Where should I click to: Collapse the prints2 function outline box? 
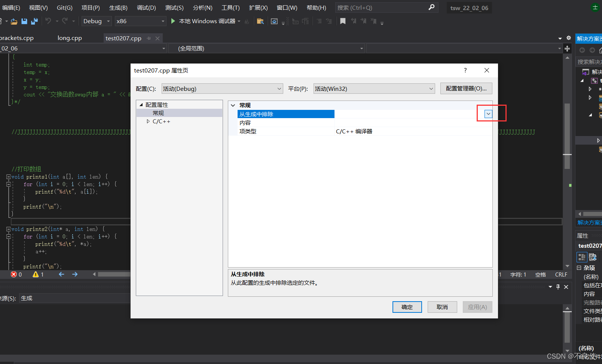click(8, 229)
